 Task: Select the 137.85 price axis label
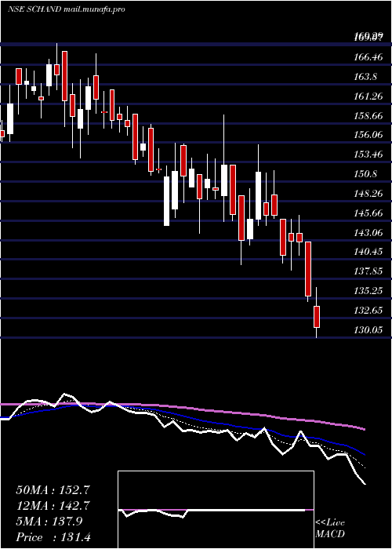pos(368,271)
